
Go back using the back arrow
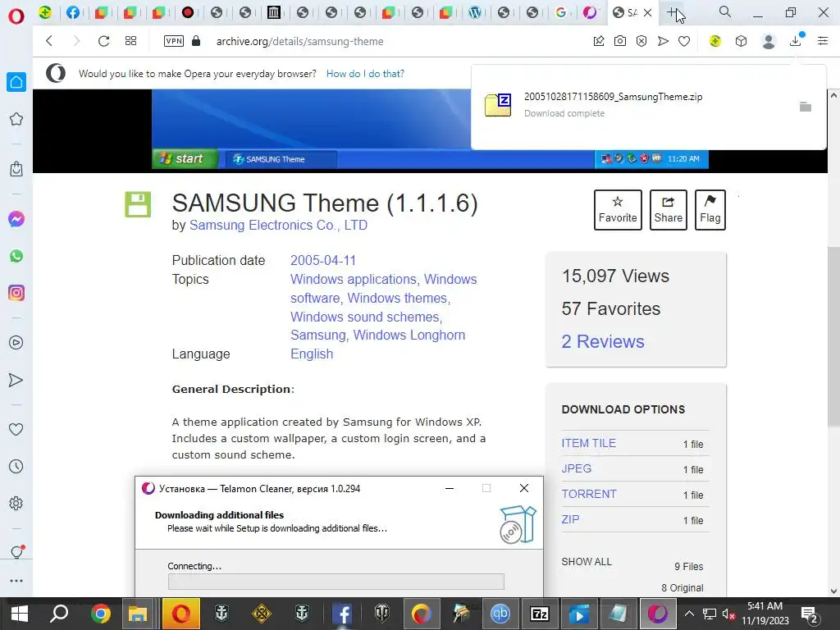[49, 41]
